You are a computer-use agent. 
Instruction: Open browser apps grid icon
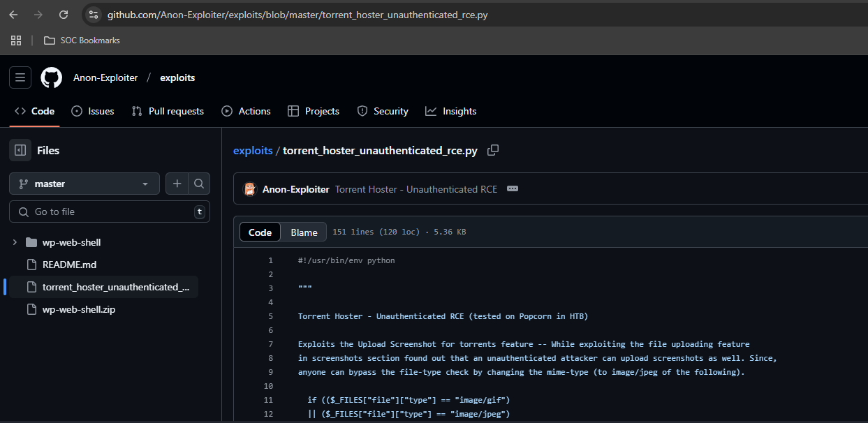[x=16, y=40]
